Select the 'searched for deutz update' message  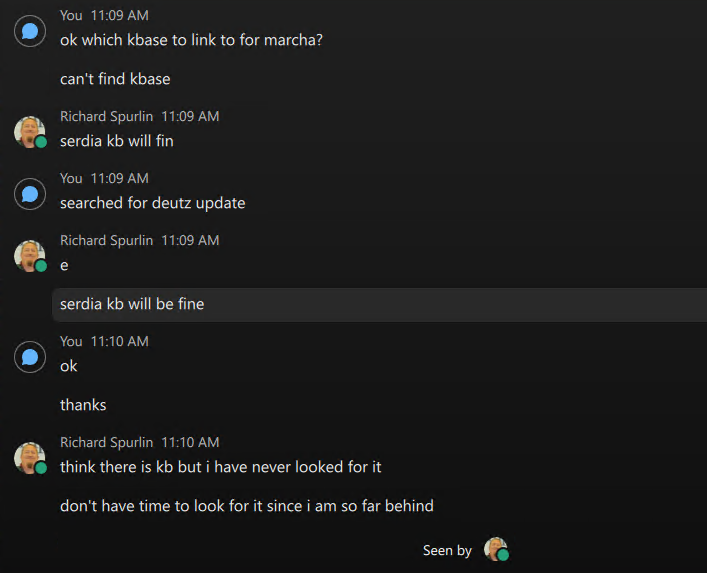(152, 203)
